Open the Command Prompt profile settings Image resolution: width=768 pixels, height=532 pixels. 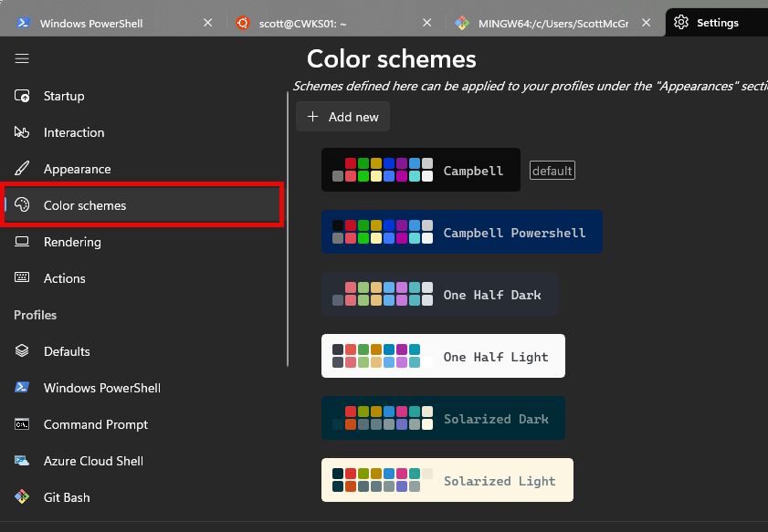pos(143,423)
